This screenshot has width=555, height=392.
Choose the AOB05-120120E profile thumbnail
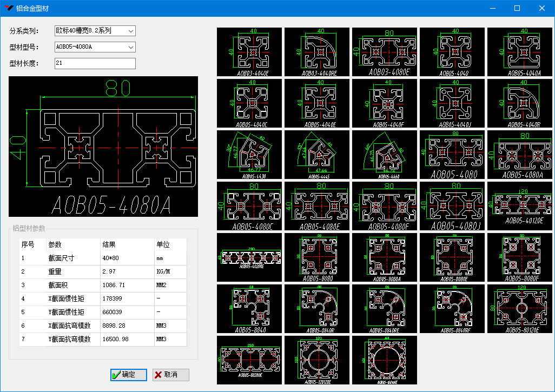coord(317,360)
